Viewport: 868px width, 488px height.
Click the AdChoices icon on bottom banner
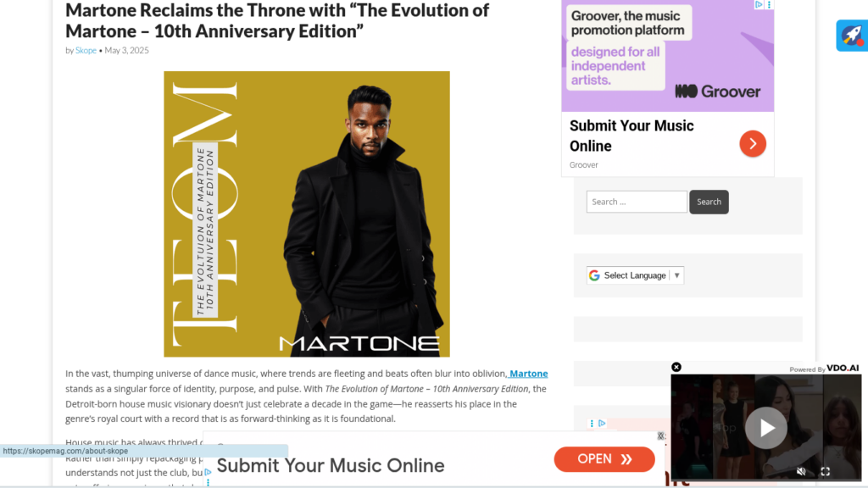point(209,472)
